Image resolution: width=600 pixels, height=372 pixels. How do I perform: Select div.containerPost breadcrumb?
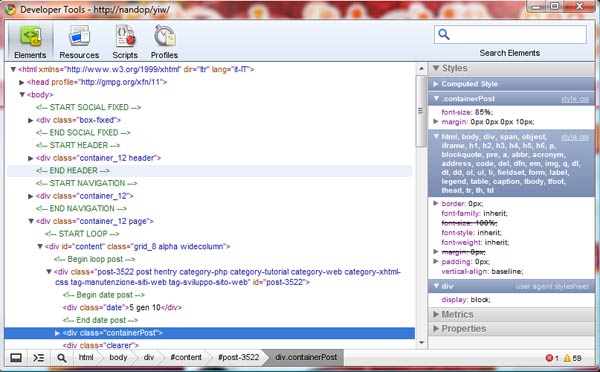pos(306,357)
